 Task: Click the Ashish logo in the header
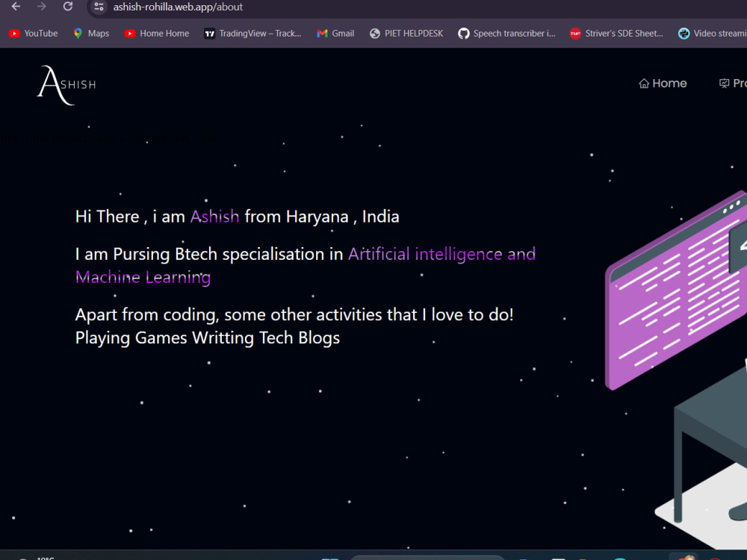[66, 85]
